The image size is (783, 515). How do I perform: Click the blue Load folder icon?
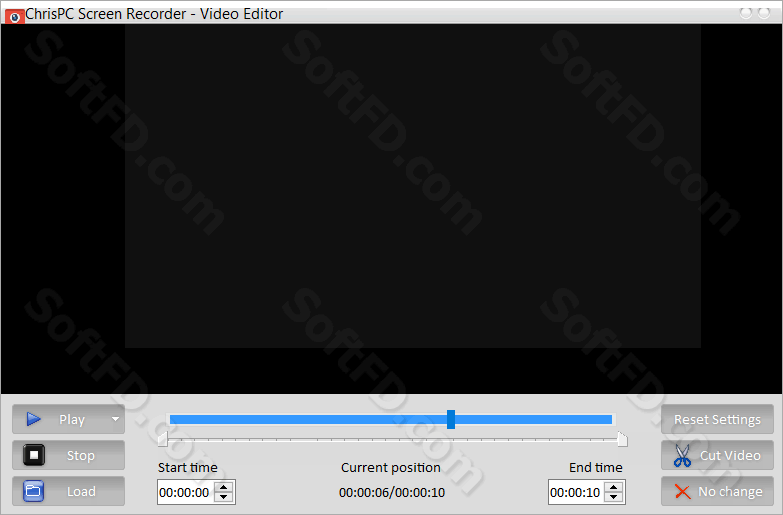tap(33, 491)
